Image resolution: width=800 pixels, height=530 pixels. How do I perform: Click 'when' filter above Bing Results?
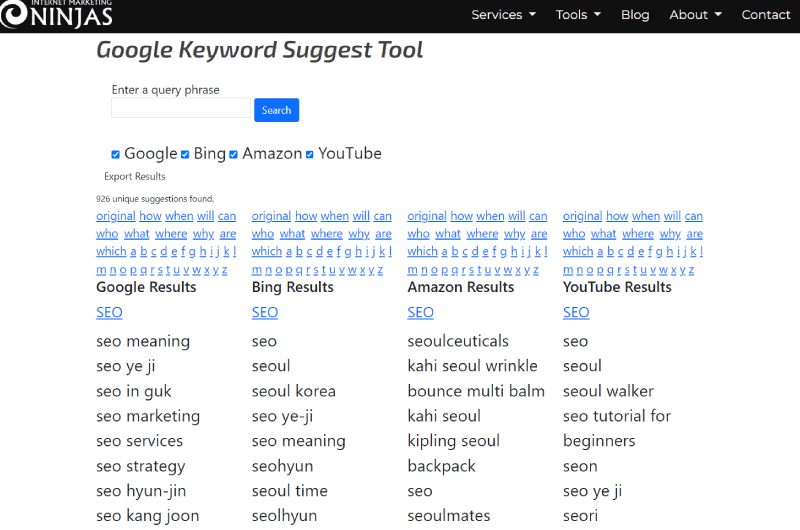click(335, 216)
